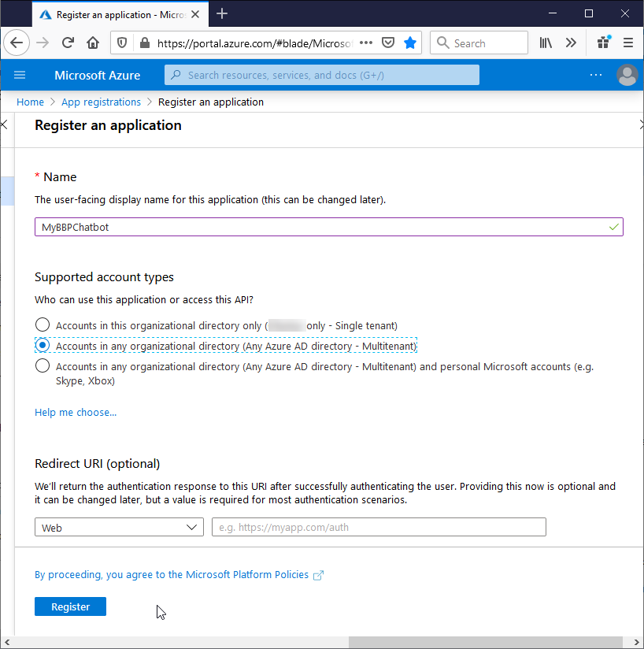The width and height of the screenshot is (644, 649).
Task: Click the Redirect URI (optional) heading
Action: pyautogui.click(x=97, y=464)
